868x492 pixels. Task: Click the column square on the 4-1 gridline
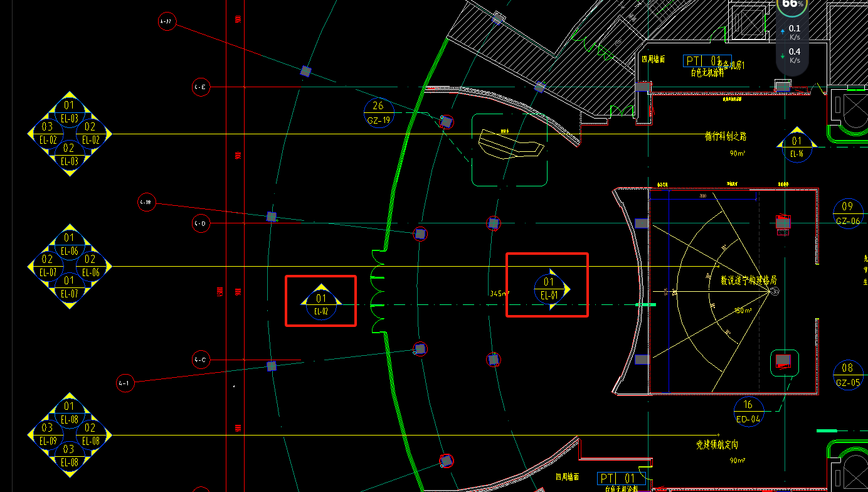pyautogui.click(x=272, y=366)
